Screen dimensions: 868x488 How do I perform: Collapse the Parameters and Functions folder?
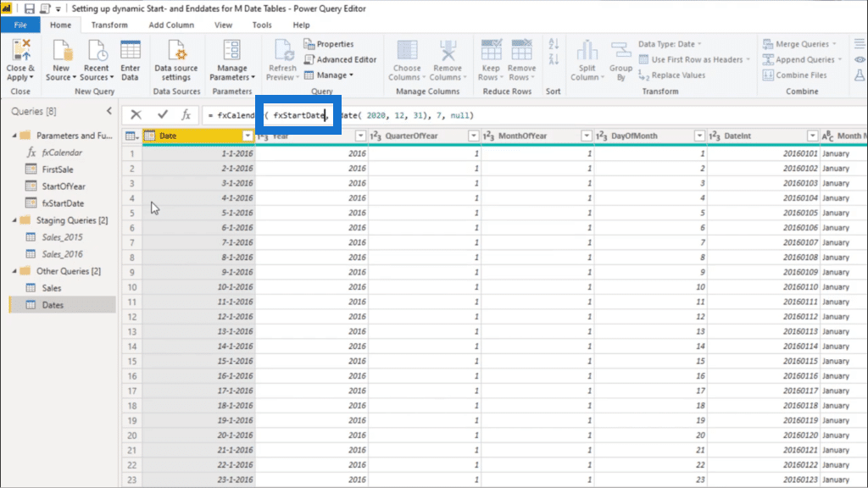point(15,135)
